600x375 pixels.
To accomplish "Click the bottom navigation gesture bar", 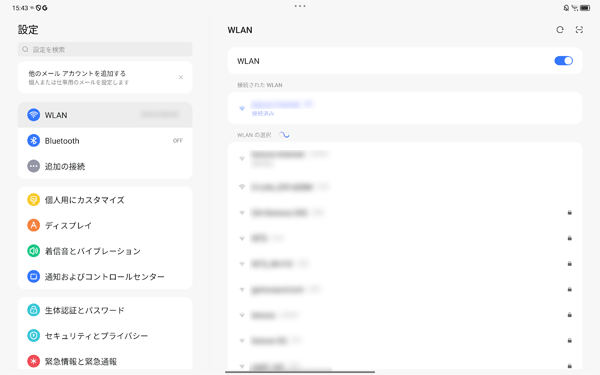I will coord(300,372).
